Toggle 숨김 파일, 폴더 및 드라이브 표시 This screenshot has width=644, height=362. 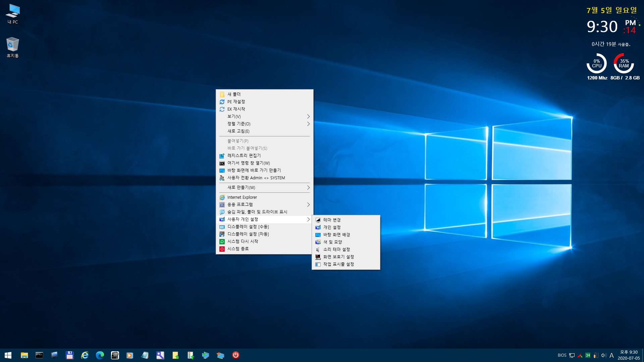pos(265,212)
